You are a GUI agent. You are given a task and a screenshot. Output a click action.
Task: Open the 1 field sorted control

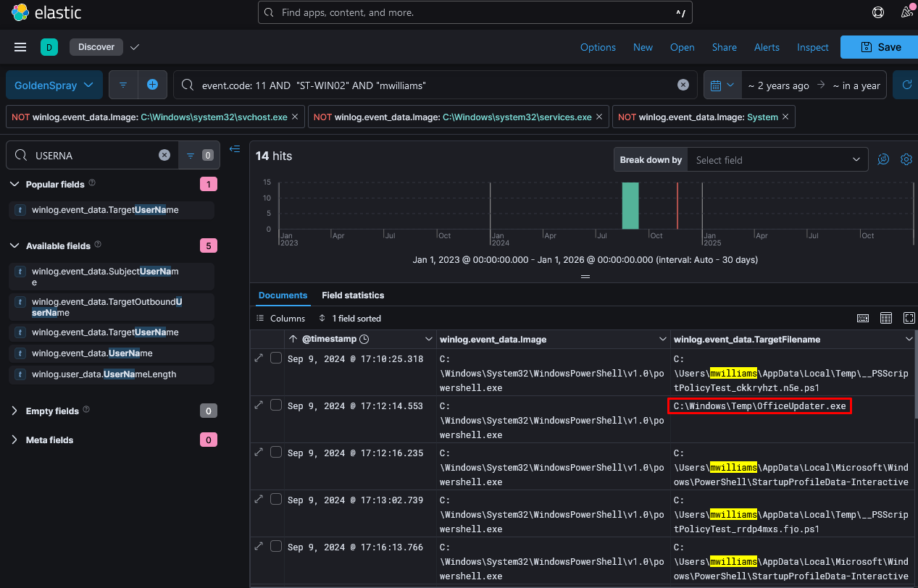(349, 318)
